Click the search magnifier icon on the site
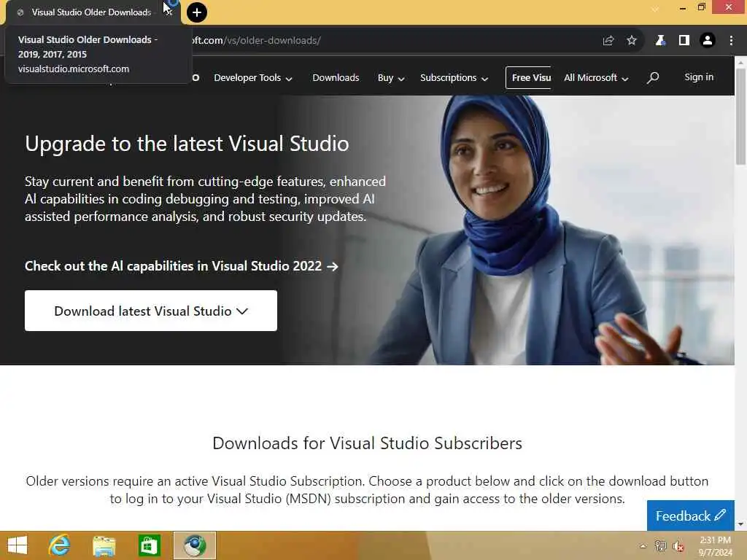 tap(653, 77)
